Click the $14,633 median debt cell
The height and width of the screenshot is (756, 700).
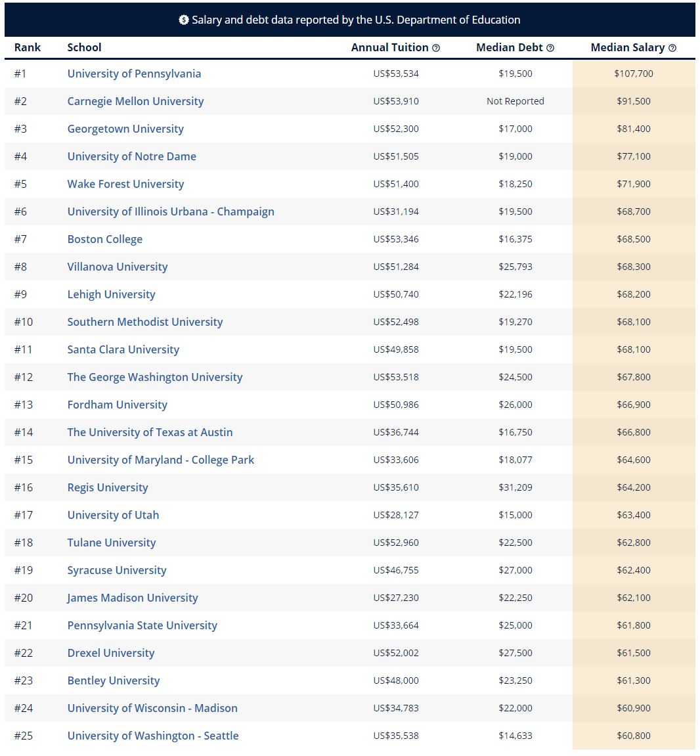click(515, 736)
